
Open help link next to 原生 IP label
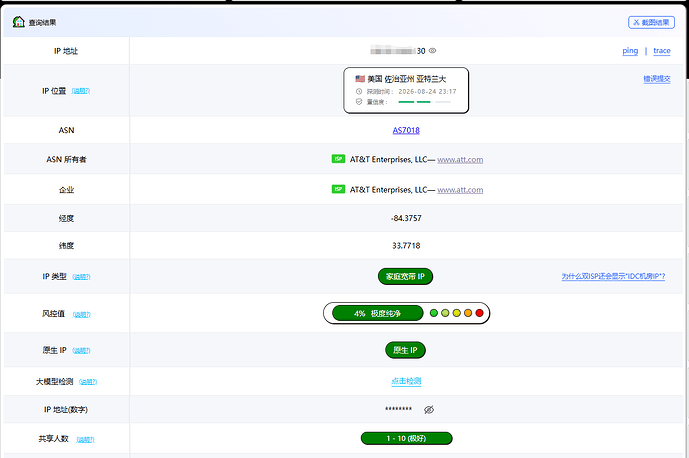pyautogui.click(x=81, y=351)
